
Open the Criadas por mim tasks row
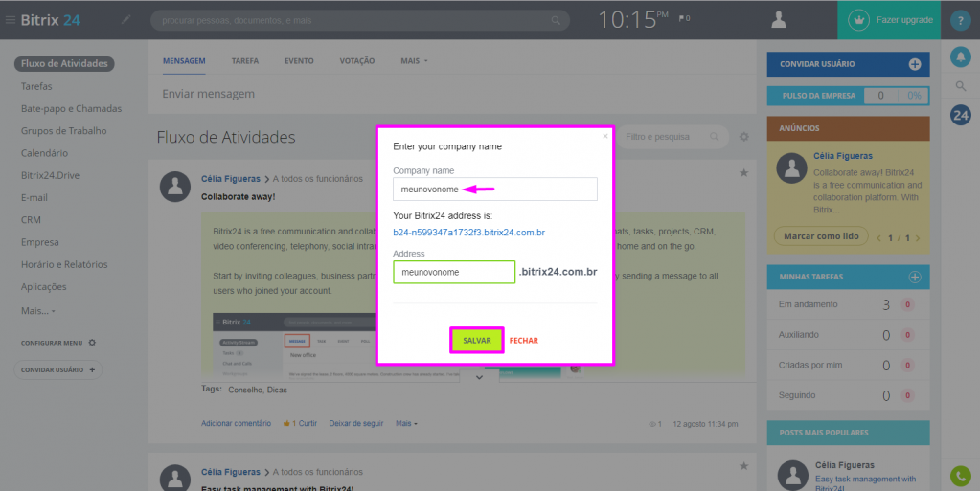[x=848, y=366]
